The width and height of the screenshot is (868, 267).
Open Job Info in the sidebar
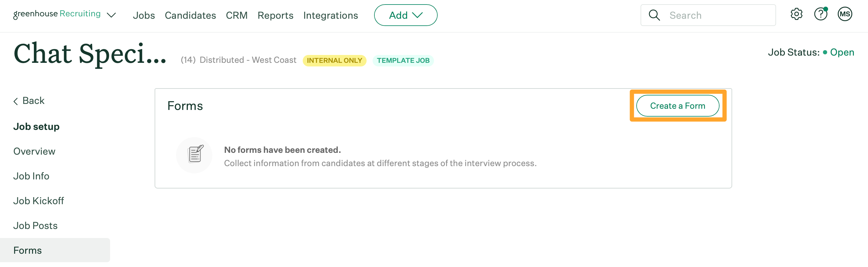pyautogui.click(x=31, y=176)
